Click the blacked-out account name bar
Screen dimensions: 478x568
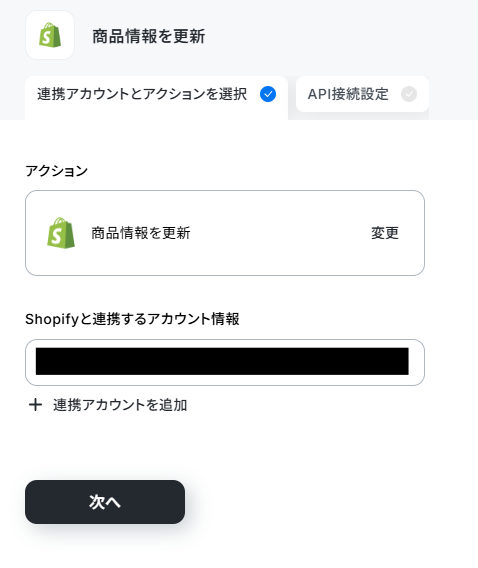[x=222, y=361]
